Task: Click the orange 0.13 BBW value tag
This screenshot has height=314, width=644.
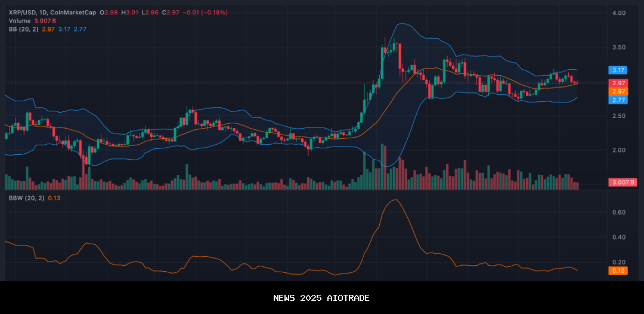Action: (x=617, y=271)
